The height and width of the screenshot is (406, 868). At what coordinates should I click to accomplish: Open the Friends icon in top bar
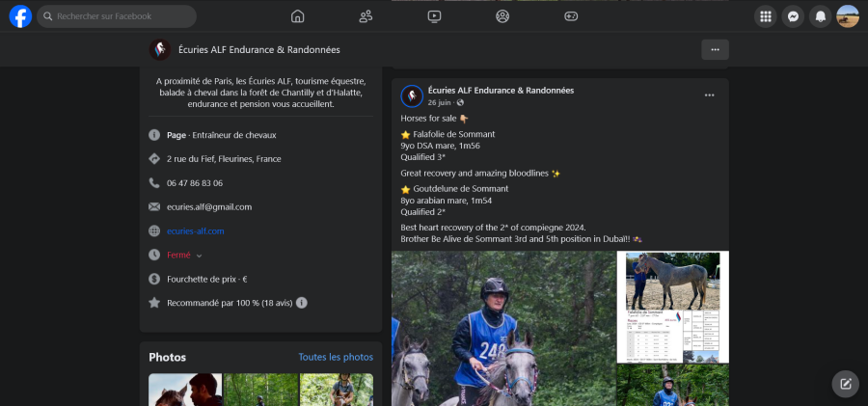[x=366, y=16]
